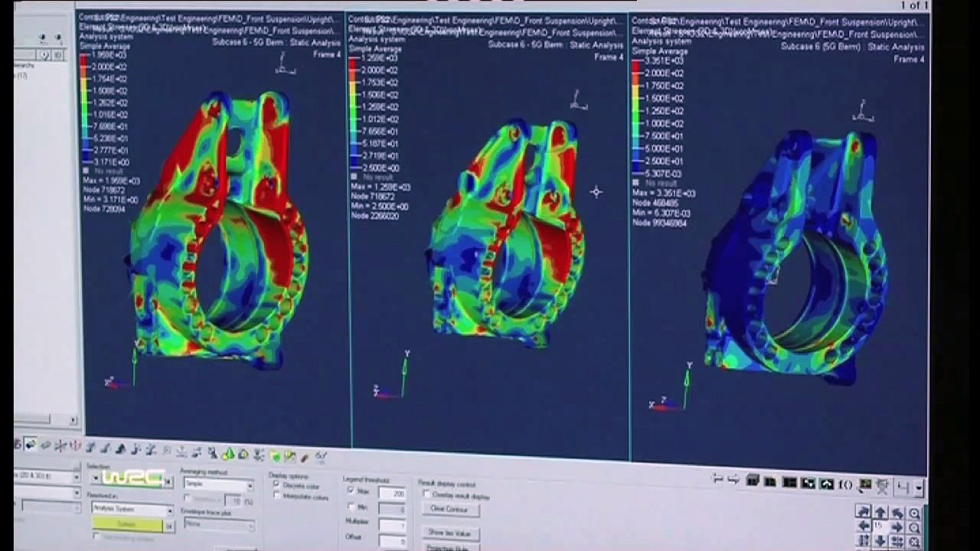This screenshot has width=980, height=551.
Task: Enable the Interpolate colors checkbox
Action: point(276,495)
